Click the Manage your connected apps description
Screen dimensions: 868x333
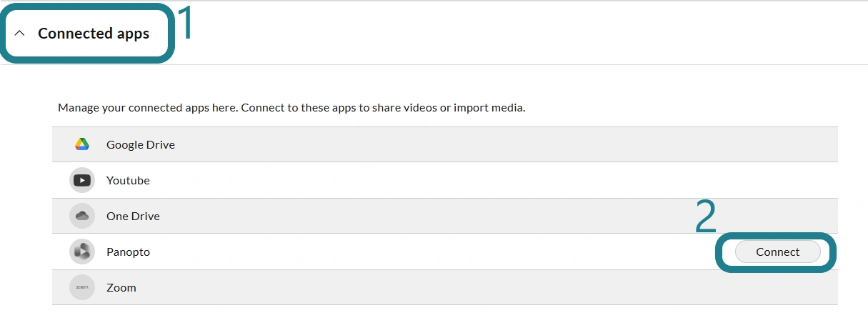(x=291, y=109)
